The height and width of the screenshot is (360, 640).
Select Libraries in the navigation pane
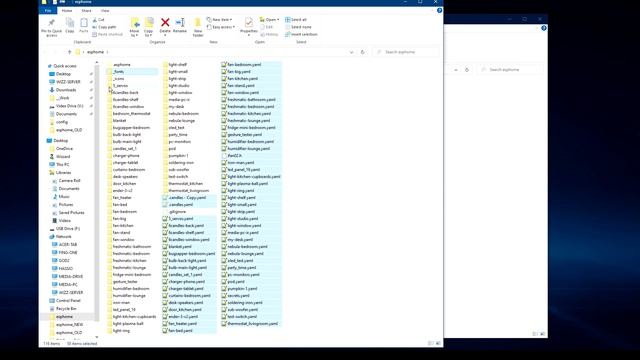[x=63, y=173]
